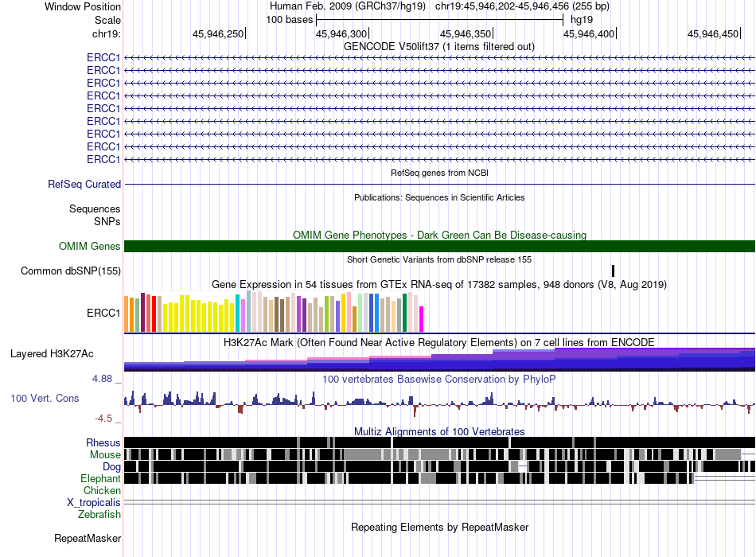
Task: Click the GTEx 'Gene Expression in 54 tissues' title
Action: tap(439, 285)
